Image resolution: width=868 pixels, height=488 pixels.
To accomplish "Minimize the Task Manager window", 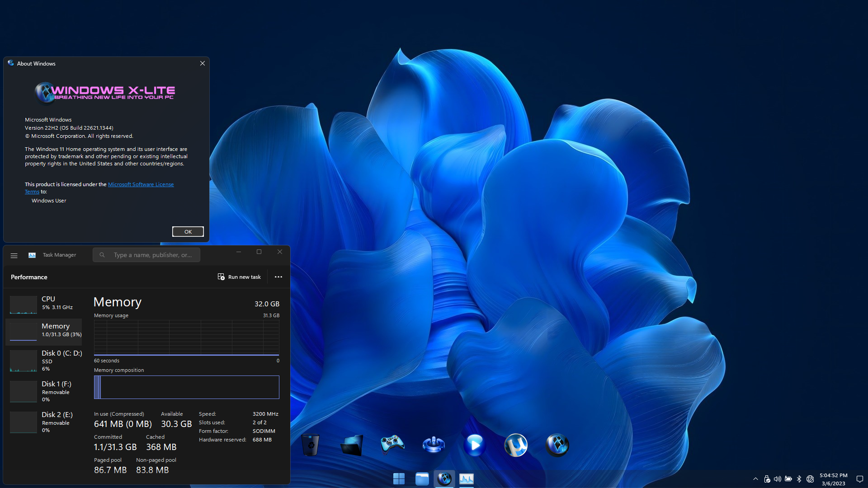I will point(238,252).
